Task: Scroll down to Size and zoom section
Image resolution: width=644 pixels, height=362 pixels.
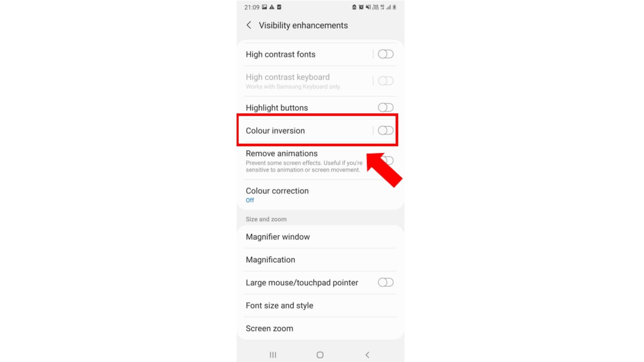Action: point(266,219)
